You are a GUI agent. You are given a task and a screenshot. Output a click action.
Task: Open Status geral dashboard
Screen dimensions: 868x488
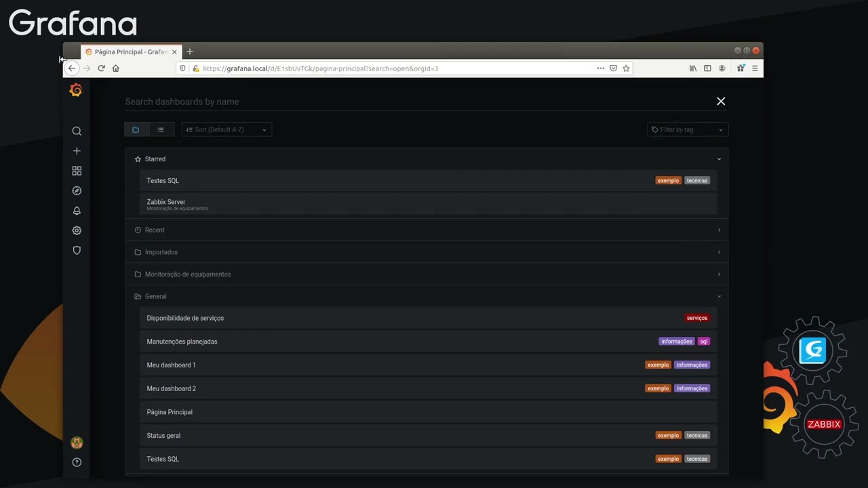(x=428, y=436)
